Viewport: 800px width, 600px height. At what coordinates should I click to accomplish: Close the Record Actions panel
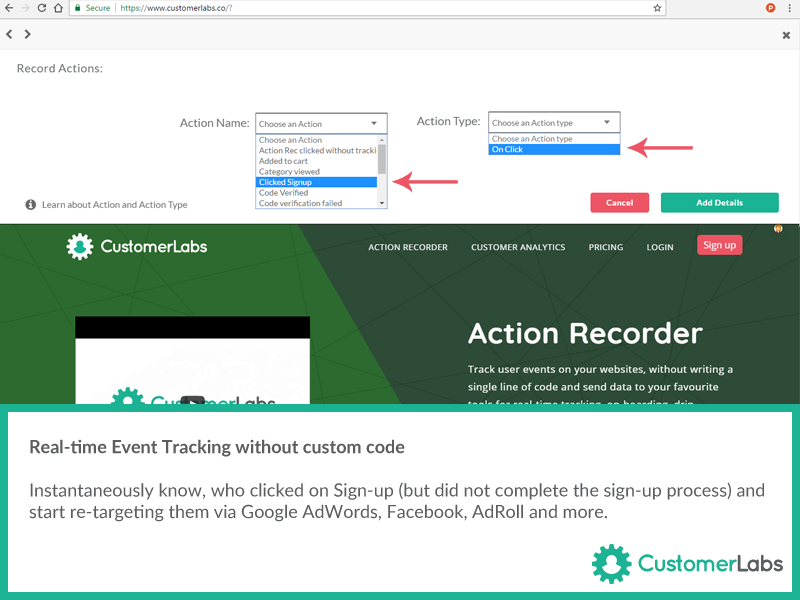(x=786, y=35)
